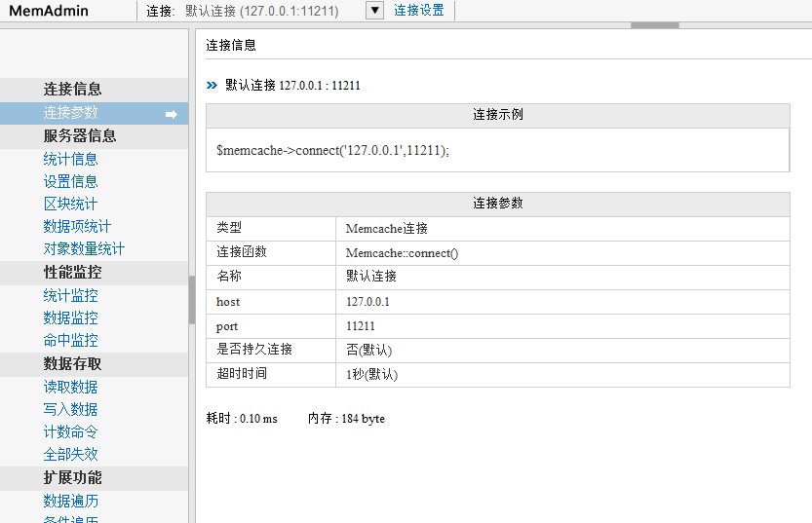Open 数据项统计 page

(77, 226)
